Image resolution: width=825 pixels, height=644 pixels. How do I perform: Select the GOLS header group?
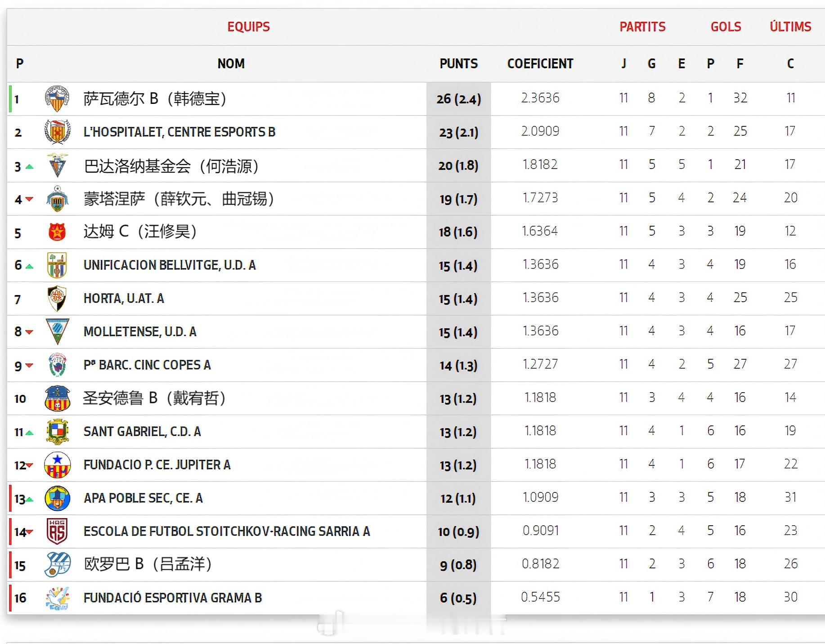click(x=726, y=27)
